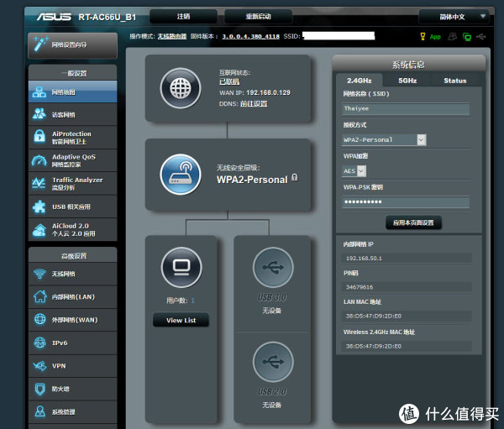
Task: Click the ASUS logo in header
Action: click(x=54, y=17)
